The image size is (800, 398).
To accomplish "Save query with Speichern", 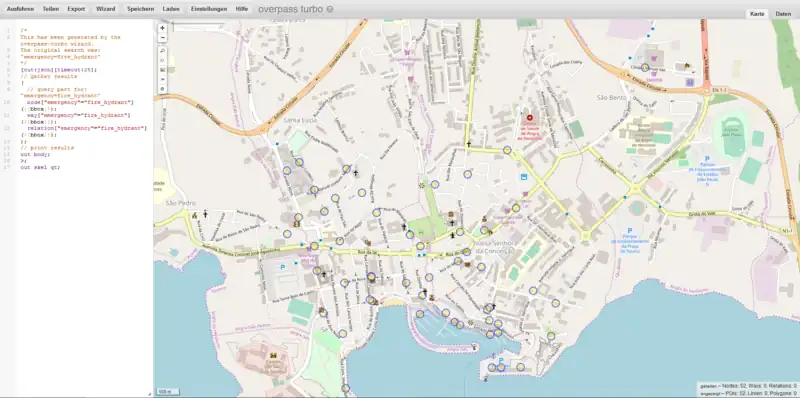I will coord(140,9).
